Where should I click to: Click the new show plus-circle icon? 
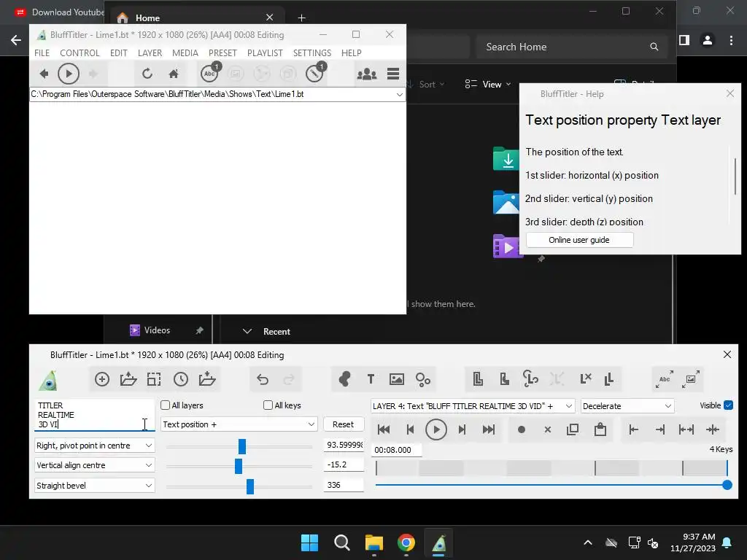pyautogui.click(x=102, y=379)
